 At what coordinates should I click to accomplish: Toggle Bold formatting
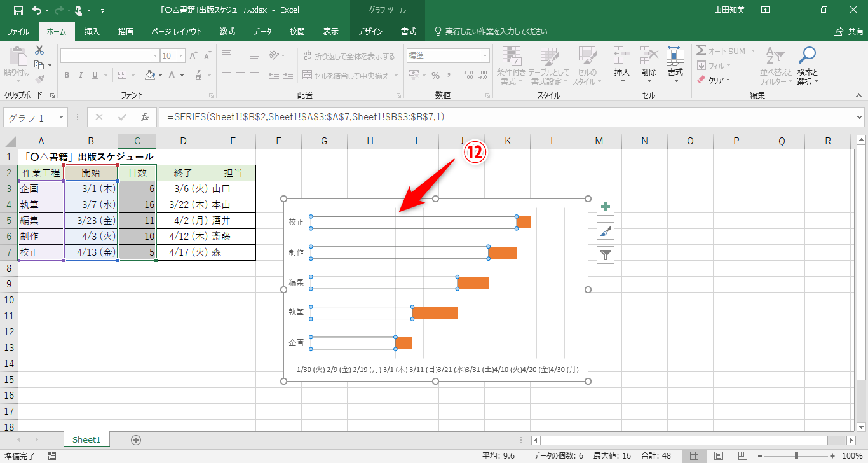[x=67, y=75]
